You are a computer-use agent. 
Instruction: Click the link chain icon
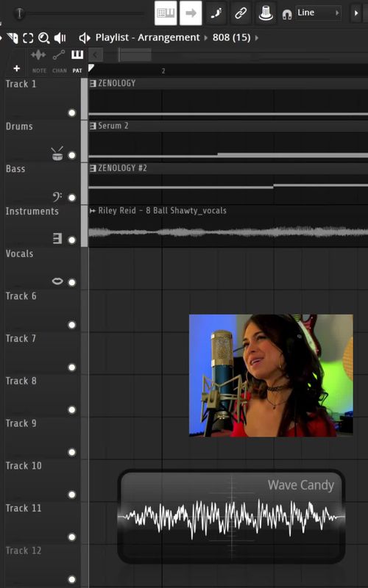(241, 13)
